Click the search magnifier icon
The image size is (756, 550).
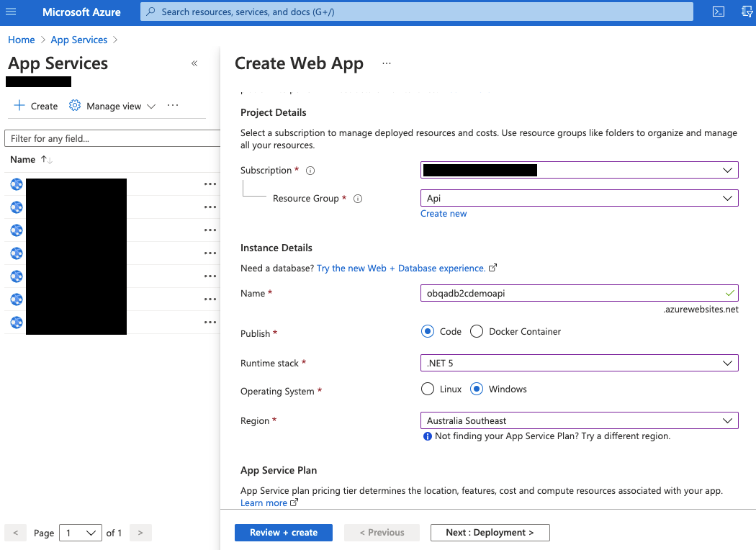point(151,12)
